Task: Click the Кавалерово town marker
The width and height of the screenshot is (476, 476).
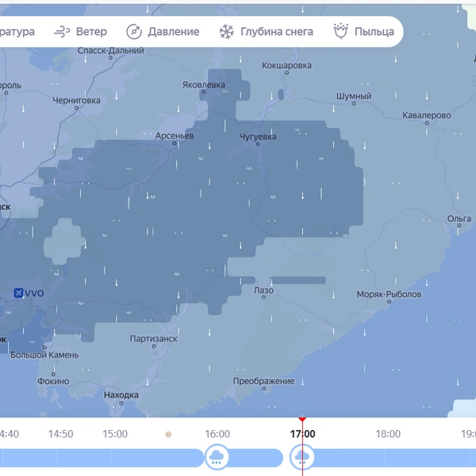Action: coord(427,123)
